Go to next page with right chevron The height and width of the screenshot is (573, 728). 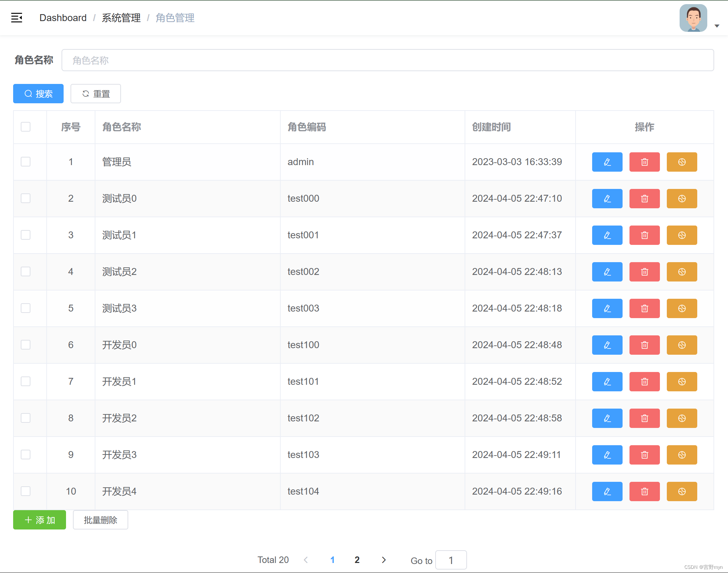click(384, 560)
